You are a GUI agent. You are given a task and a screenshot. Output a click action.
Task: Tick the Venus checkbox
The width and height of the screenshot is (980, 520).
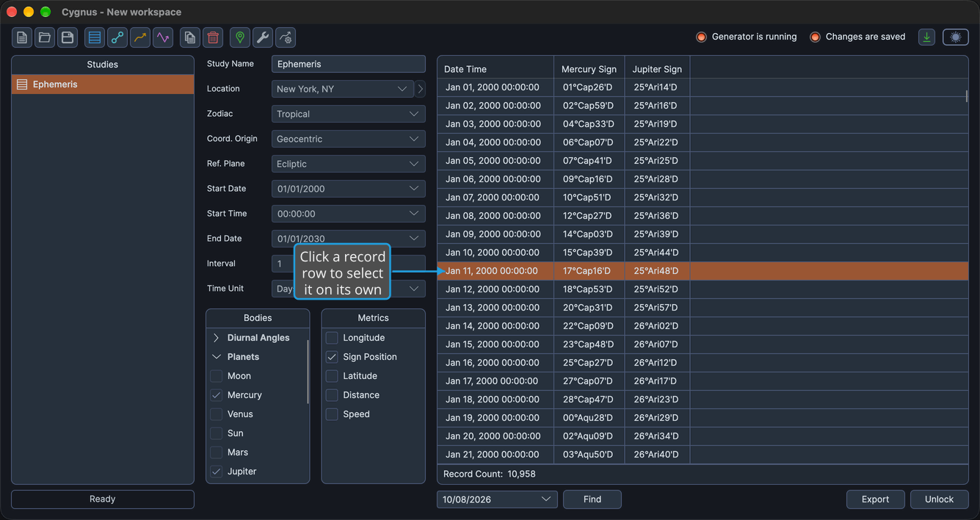pyautogui.click(x=217, y=414)
